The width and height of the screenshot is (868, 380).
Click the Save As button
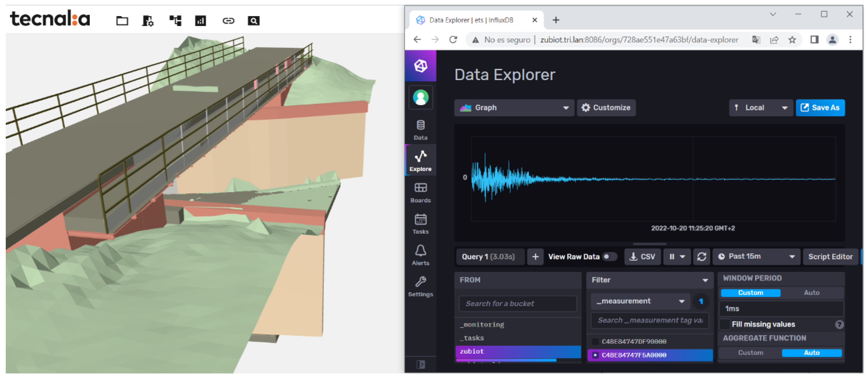[820, 108]
